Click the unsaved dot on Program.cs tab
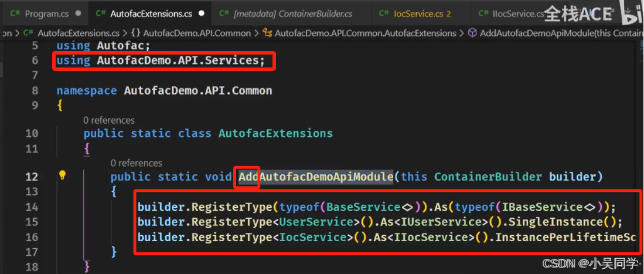This screenshot has width=644, height=274. (78, 13)
